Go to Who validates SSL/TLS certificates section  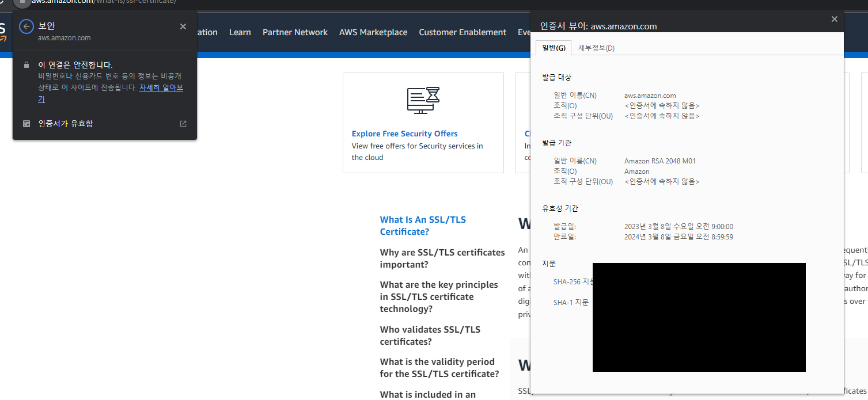(x=430, y=336)
